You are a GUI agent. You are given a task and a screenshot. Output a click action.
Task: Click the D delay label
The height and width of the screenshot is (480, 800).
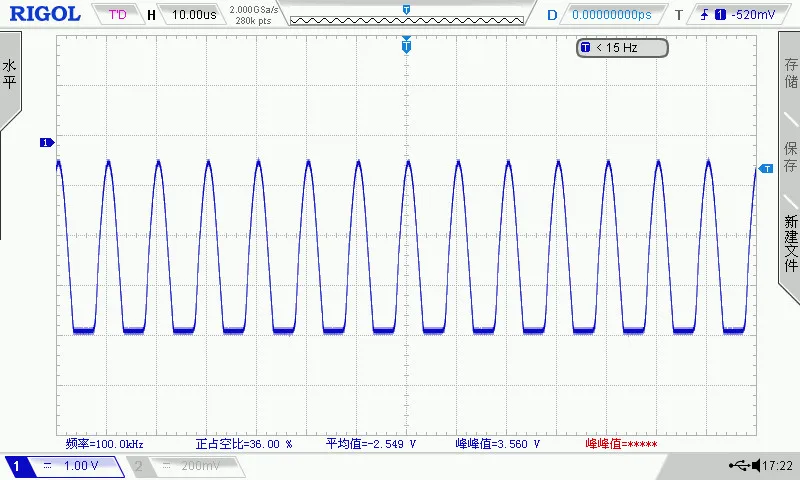pos(552,15)
